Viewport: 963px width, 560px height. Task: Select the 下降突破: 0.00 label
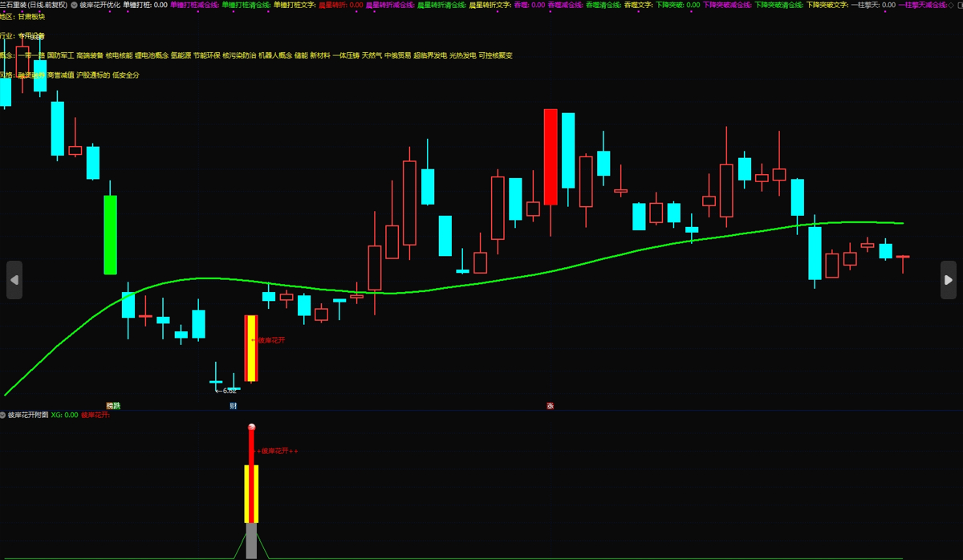pyautogui.click(x=678, y=5)
